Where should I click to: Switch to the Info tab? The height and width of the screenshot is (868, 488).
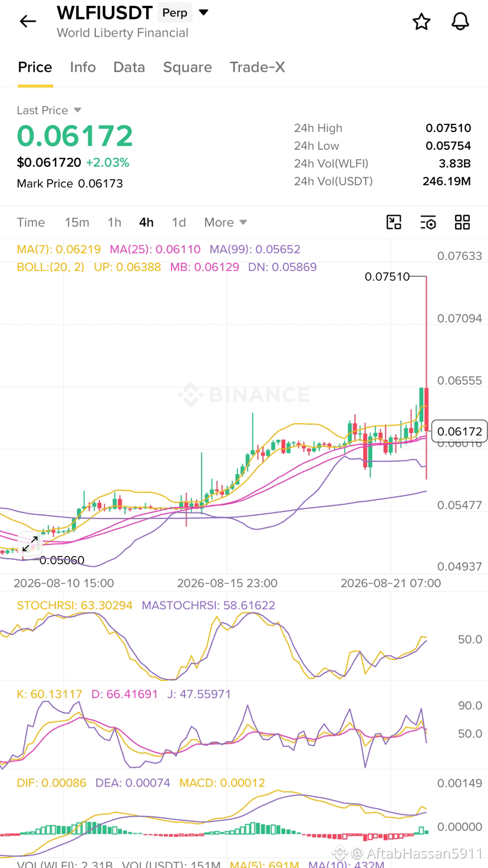point(83,67)
